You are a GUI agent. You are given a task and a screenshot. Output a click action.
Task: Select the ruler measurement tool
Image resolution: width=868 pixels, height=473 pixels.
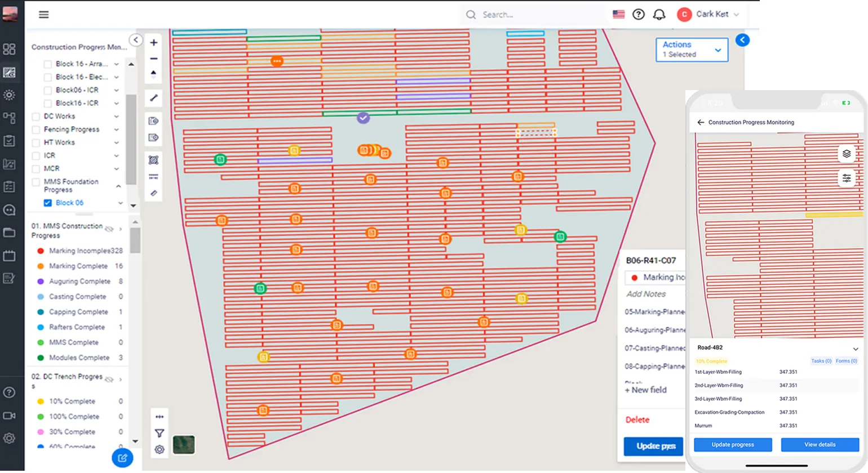point(153,193)
